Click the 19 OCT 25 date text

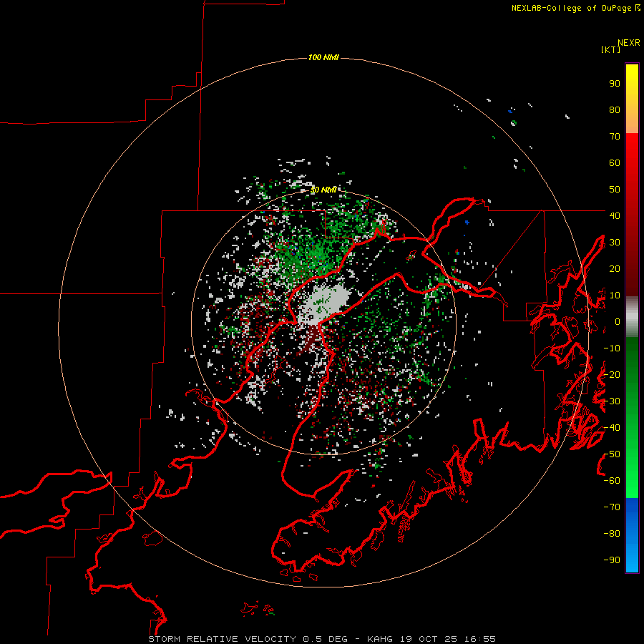(x=429, y=639)
